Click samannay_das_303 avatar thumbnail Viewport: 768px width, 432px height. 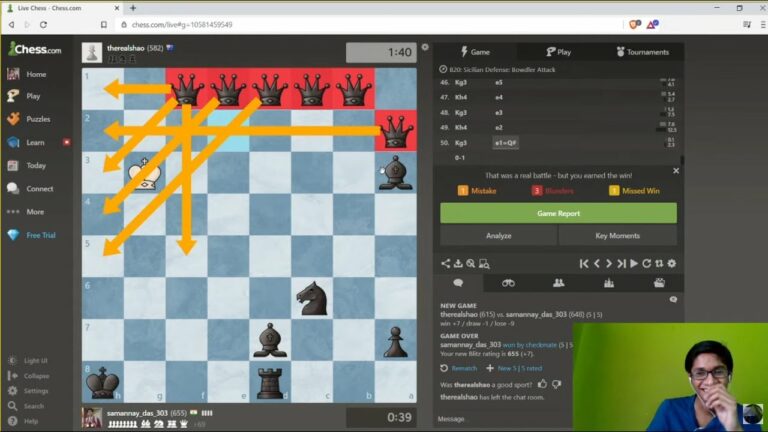92,417
